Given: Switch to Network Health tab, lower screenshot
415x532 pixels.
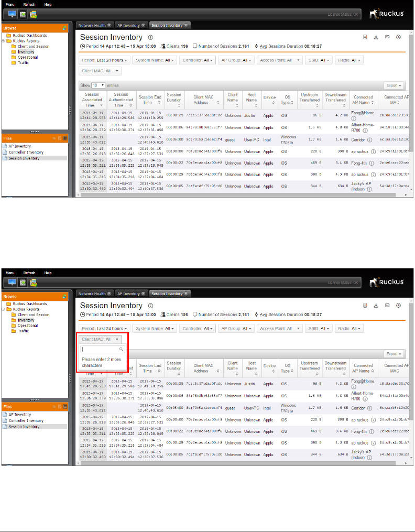Looking at the screenshot, I should pos(92,294).
